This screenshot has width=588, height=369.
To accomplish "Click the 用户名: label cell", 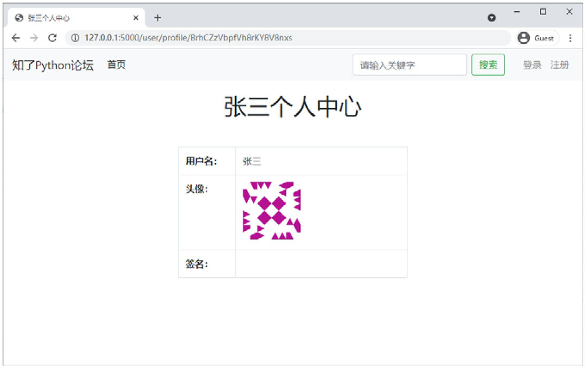I will pyautogui.click(x=207, y=161).
